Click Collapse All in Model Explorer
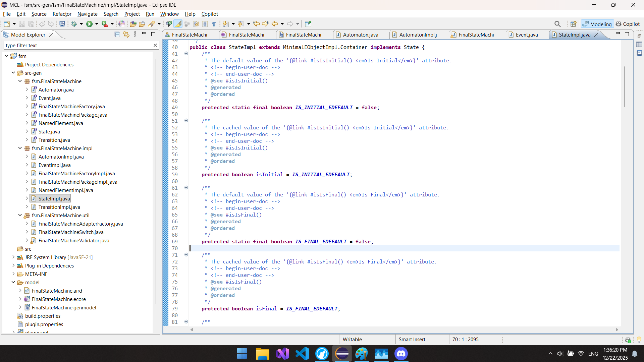The width and height of the screenshot is (644, 362). click(x=117, y=35)
